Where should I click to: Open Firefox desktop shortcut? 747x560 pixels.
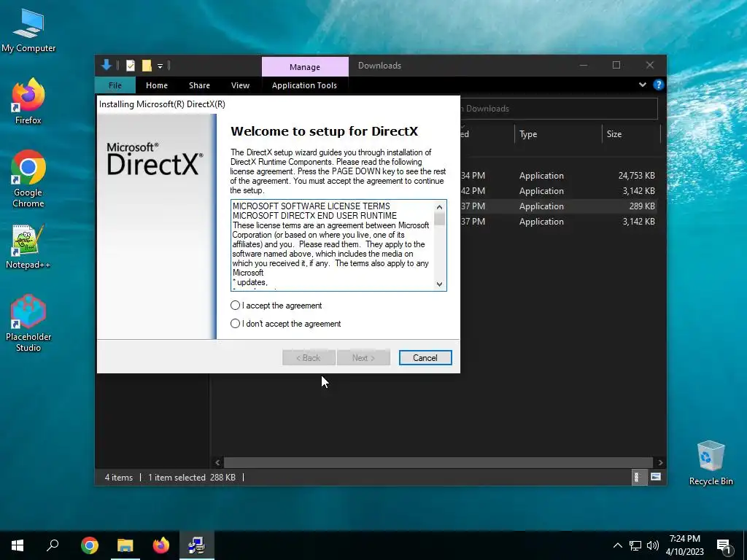click(28, 101)
